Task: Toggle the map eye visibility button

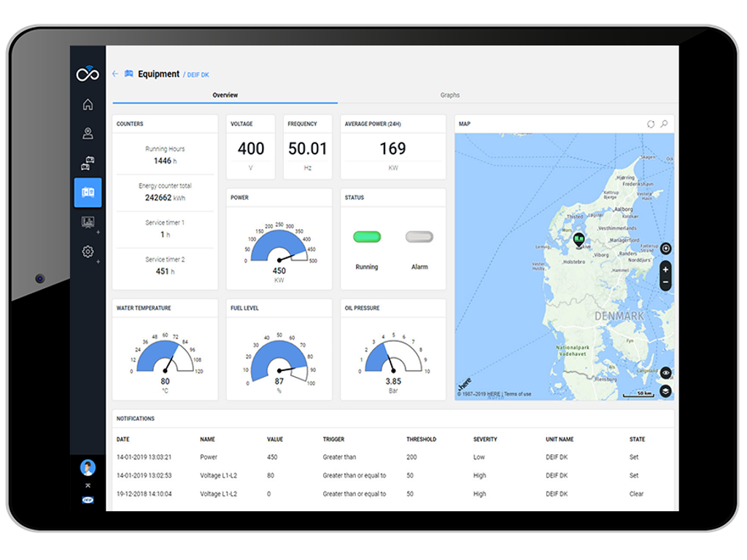Action: (x=666, y=373)
